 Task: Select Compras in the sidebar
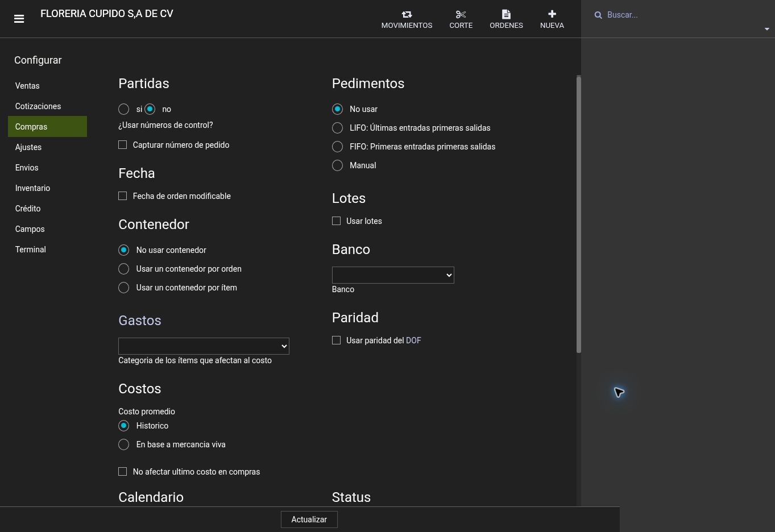48,127
